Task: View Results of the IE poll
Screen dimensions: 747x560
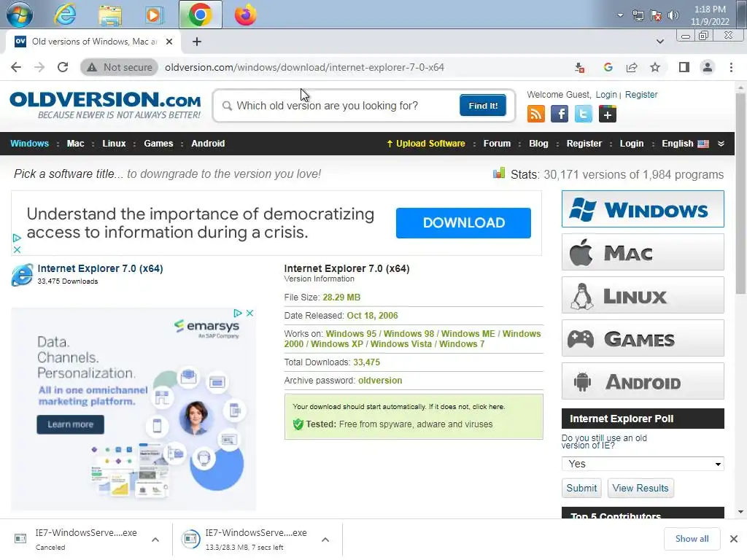Action: [640, 488]
